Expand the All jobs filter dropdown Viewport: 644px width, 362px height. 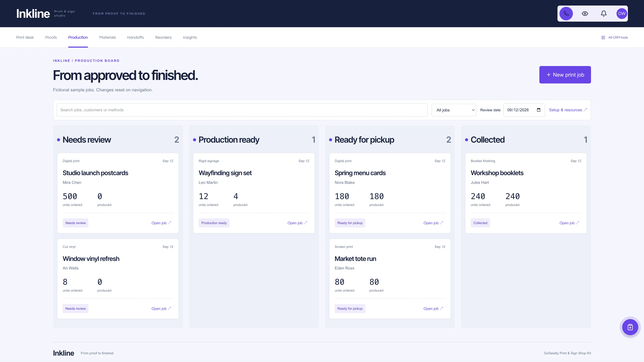[454, 110]
